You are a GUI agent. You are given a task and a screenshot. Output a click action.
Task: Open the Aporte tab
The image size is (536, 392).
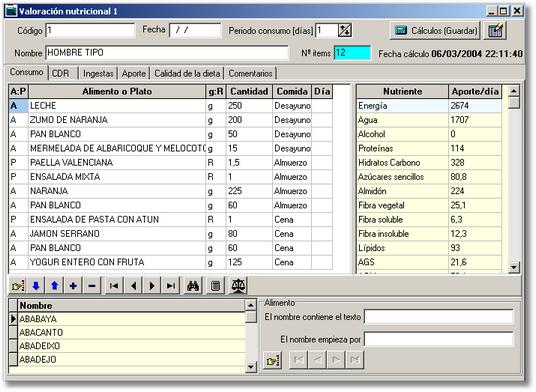coord(134,73)
